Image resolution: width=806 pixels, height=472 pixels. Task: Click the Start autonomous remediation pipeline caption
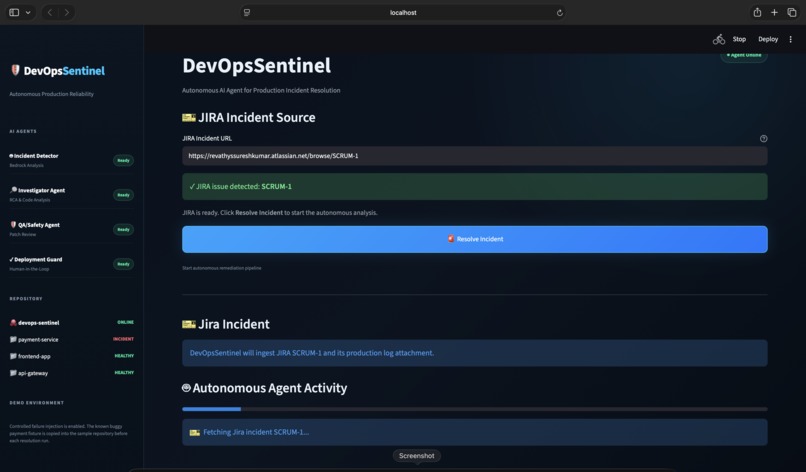tap(222, 268)
